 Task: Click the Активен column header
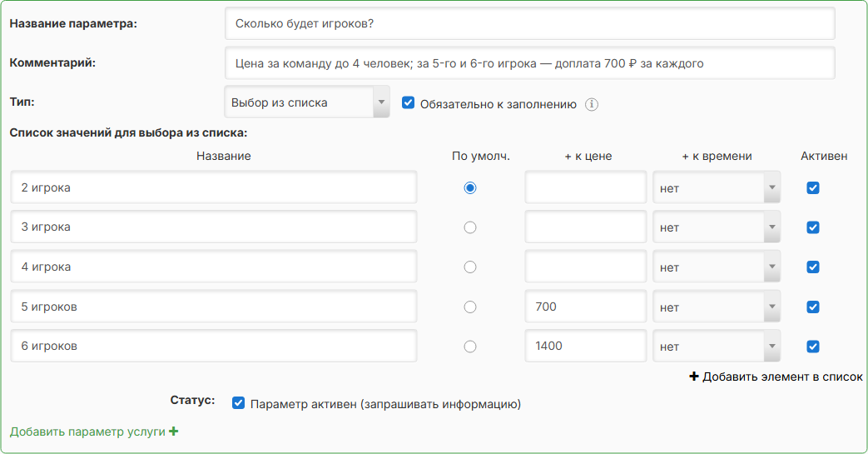point(824,157)
